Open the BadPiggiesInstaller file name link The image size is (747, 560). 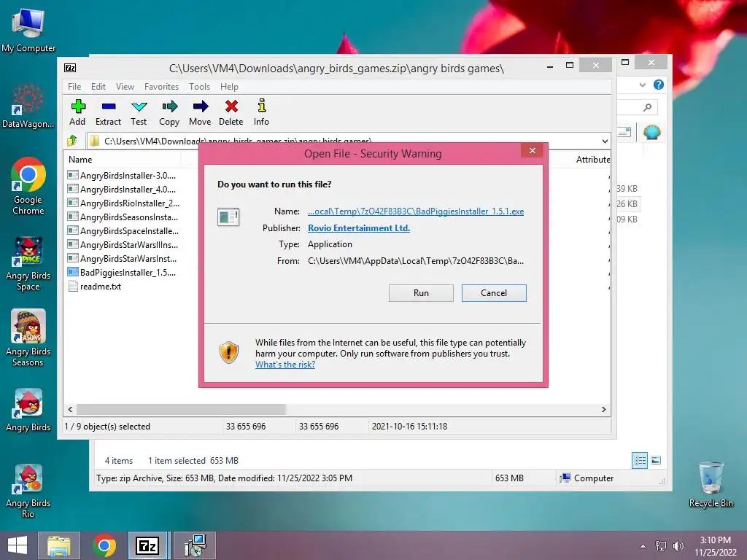pos(416,211)
